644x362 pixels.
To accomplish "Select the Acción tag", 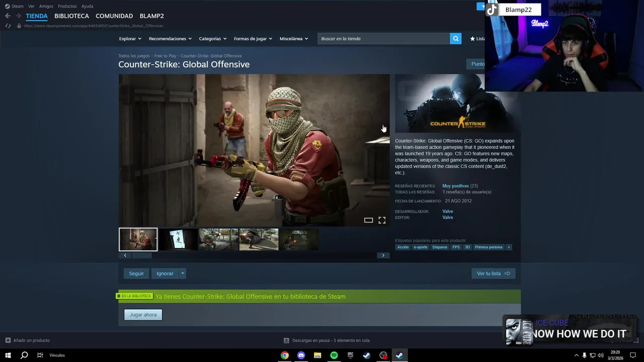I will 403,247.
